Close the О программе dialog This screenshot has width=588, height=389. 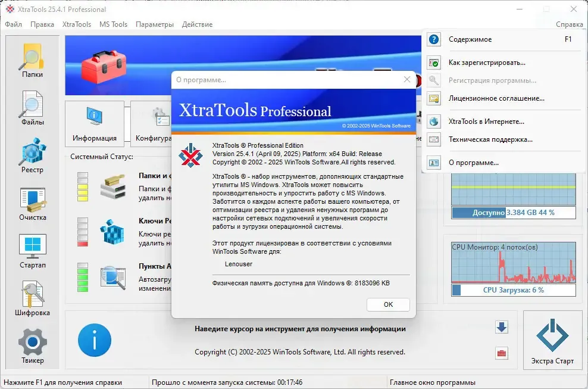[407, 80]
